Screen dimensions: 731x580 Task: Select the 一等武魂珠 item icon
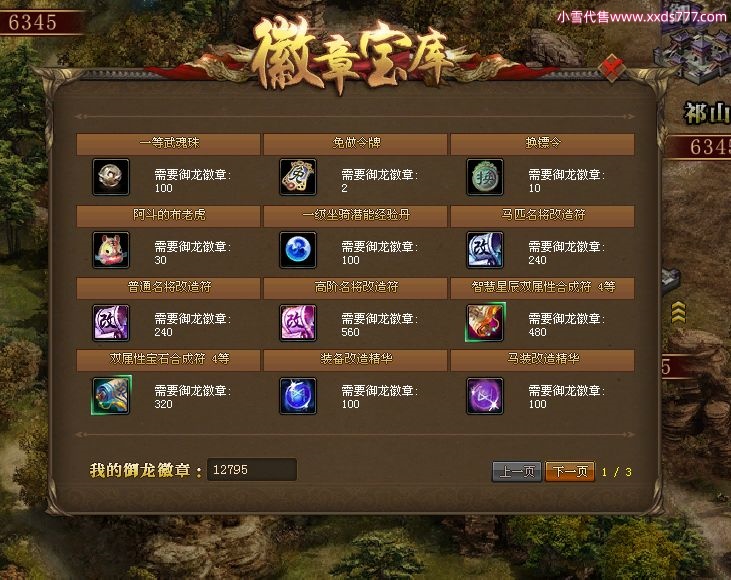(111, 177)
